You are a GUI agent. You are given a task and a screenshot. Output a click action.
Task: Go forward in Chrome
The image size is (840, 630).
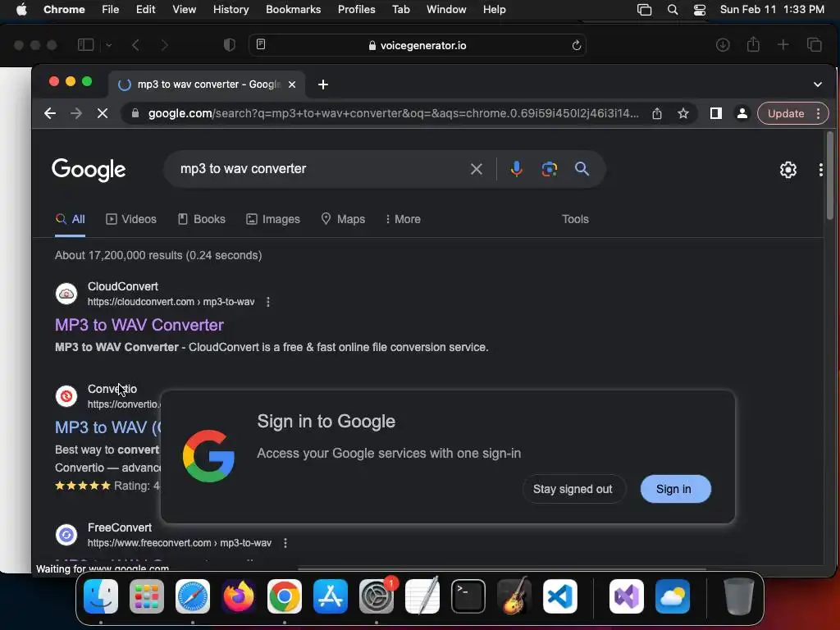pos(76,113)
